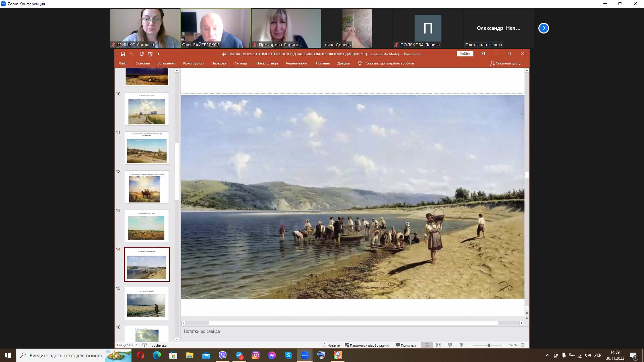
Task: Click the Redo/Repeat icon in quick access toolbar
Action: tap(142, 54)
